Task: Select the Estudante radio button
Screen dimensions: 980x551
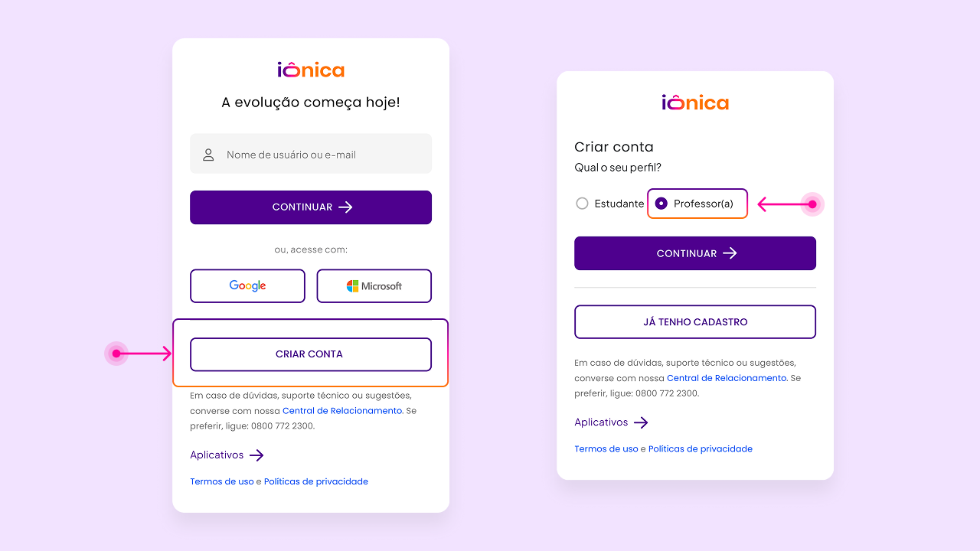Action: tap(582, 204)
